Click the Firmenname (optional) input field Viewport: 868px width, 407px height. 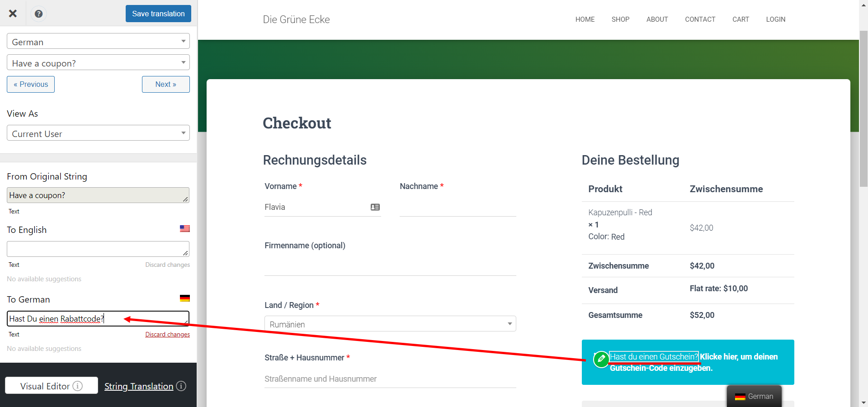[x=390, y=266]
